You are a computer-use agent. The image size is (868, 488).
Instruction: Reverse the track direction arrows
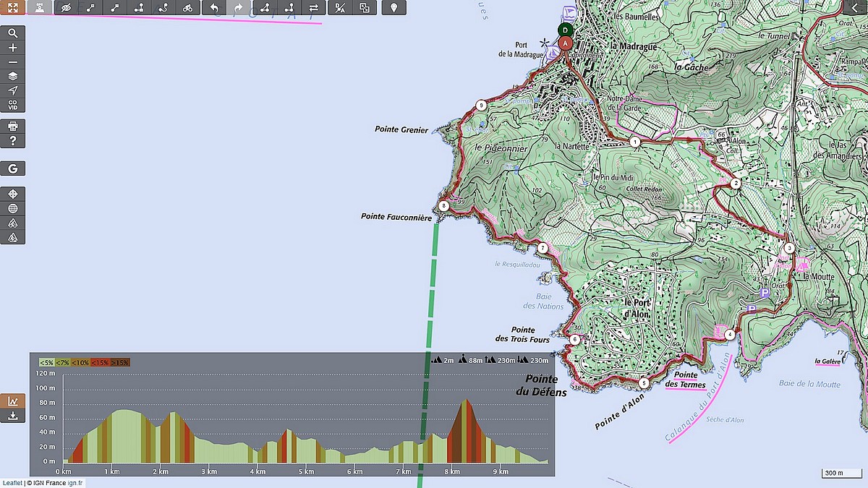(x=312, y=8)
